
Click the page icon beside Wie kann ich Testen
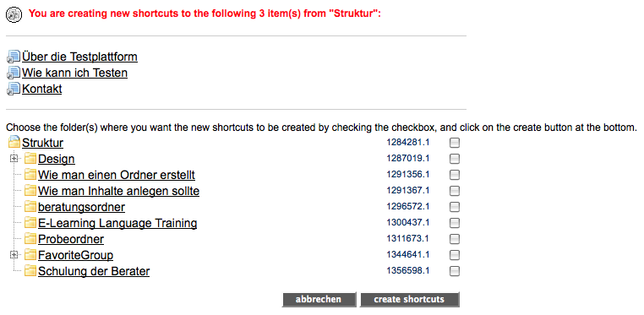[x=14, y=73]
